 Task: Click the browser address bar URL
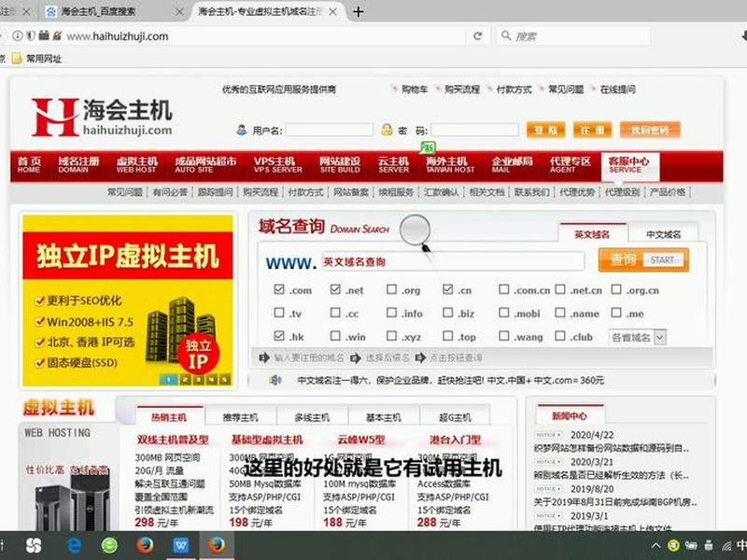118,36
